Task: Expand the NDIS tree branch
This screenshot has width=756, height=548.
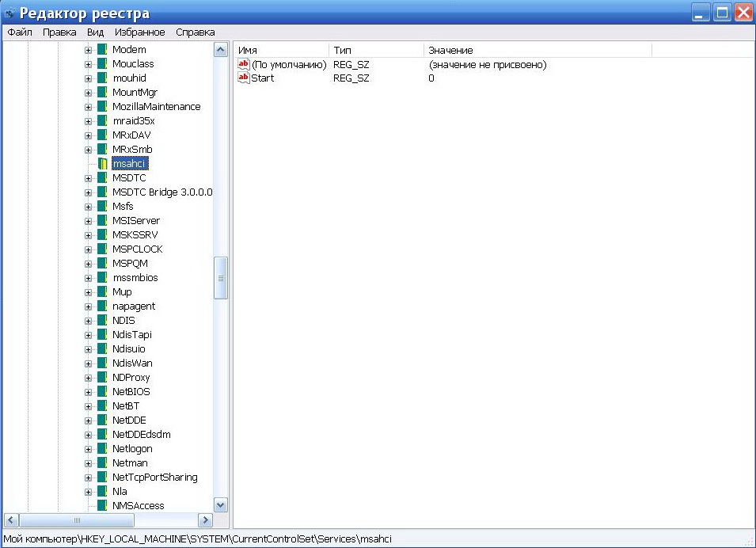Action: point(88,321)
